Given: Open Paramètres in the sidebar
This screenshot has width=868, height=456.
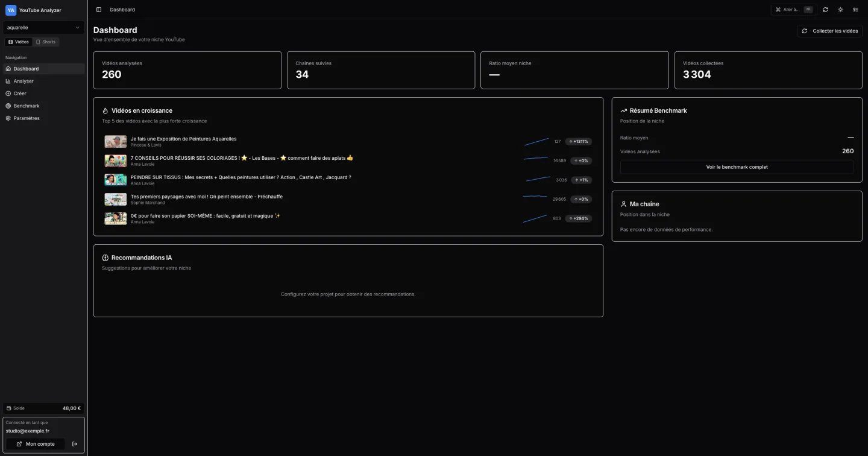Looking at the screenshot, I should point(43,118).
